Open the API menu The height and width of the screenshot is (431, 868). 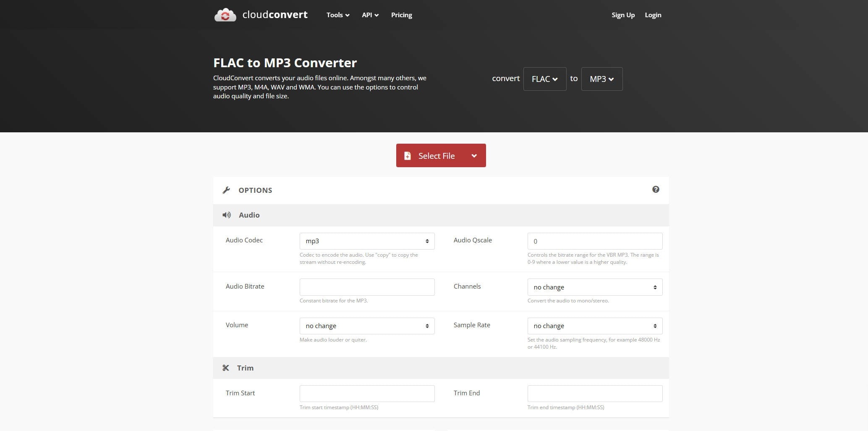(x=370, y=15)
